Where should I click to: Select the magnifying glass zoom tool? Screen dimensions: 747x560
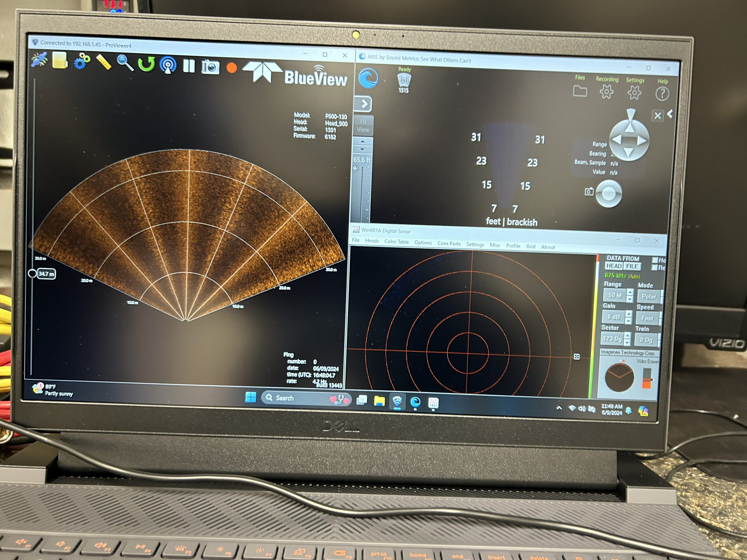[125, 63]
